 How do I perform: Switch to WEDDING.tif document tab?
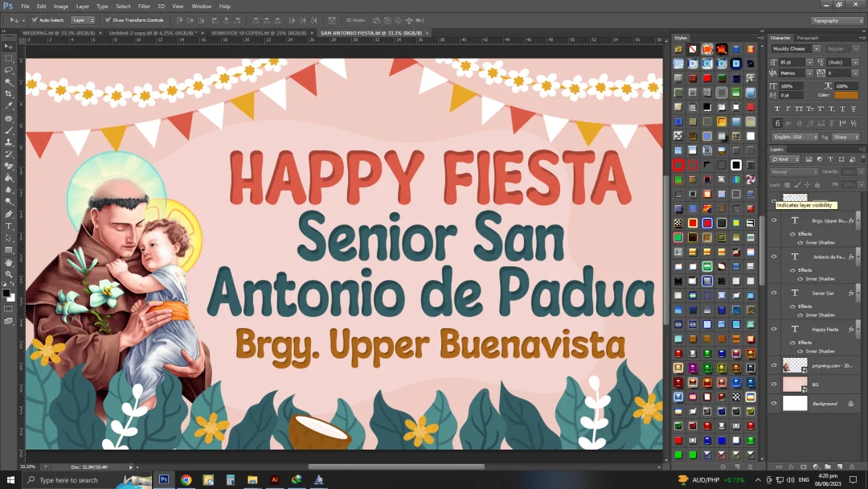point(58,33)
